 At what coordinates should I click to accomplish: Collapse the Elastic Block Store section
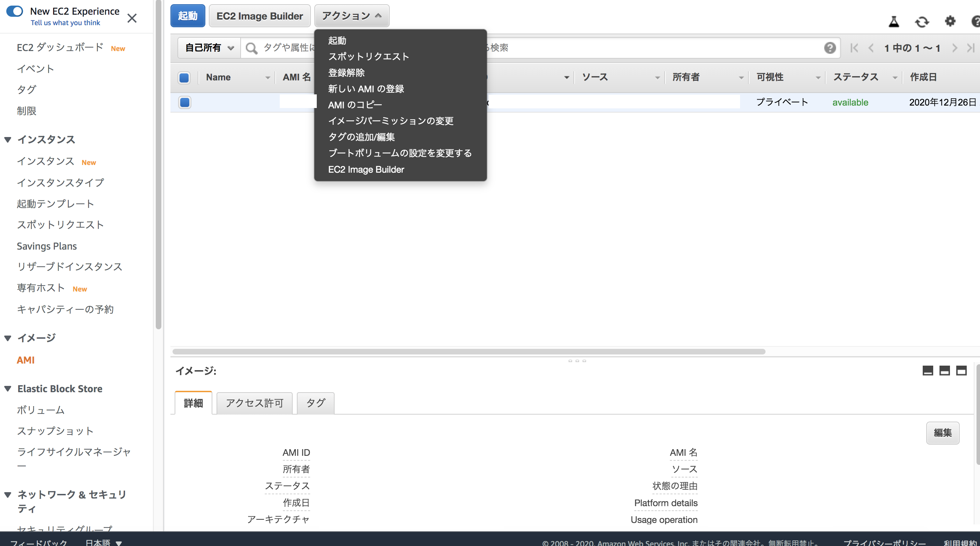[7, 388]
